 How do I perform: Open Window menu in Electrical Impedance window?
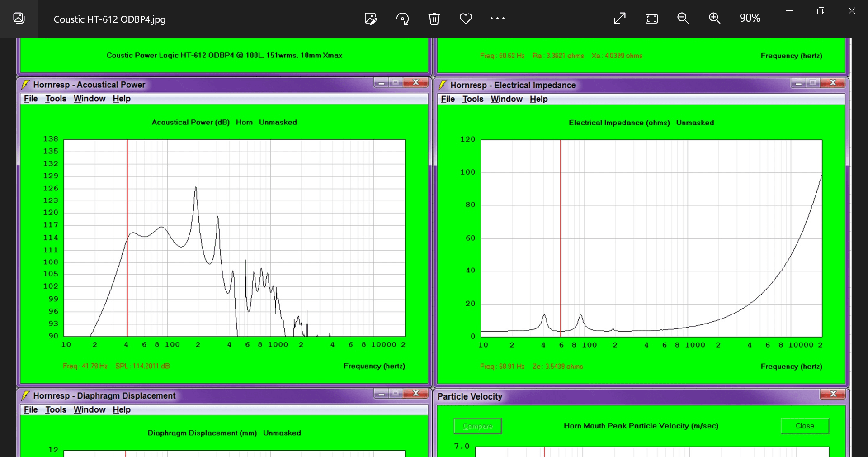tap(507, 99)
